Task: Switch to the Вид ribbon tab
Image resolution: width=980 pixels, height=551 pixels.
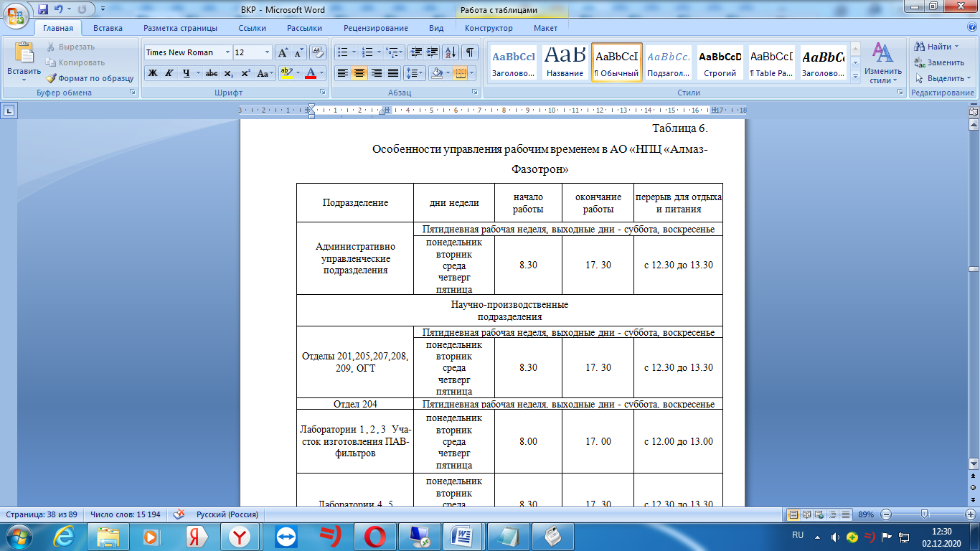Action: tap(436, 28)
